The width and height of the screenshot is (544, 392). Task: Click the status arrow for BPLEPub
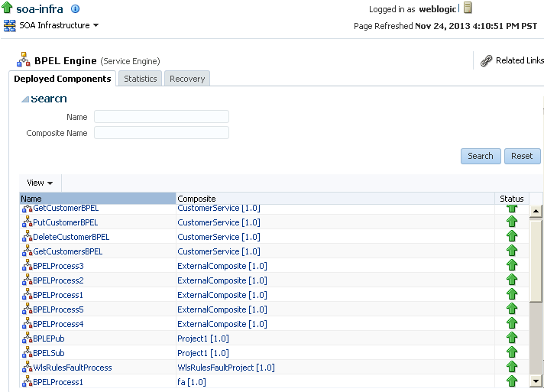[x=512, y=338]
